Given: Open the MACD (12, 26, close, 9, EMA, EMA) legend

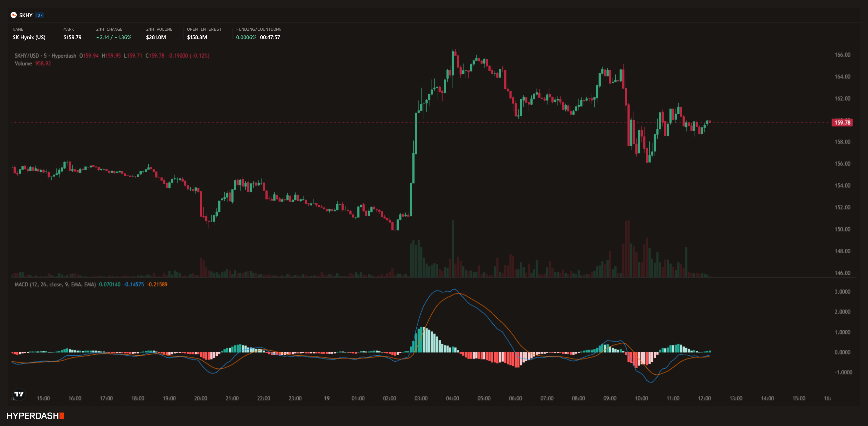Looking at the screenshot, I should pos(55,285).
